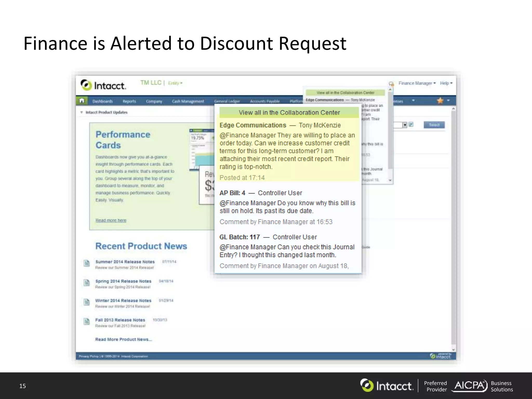Viewport: 532px width, 399px height.
Task: Click the combo box field left of Select
Action: [398, 125]
